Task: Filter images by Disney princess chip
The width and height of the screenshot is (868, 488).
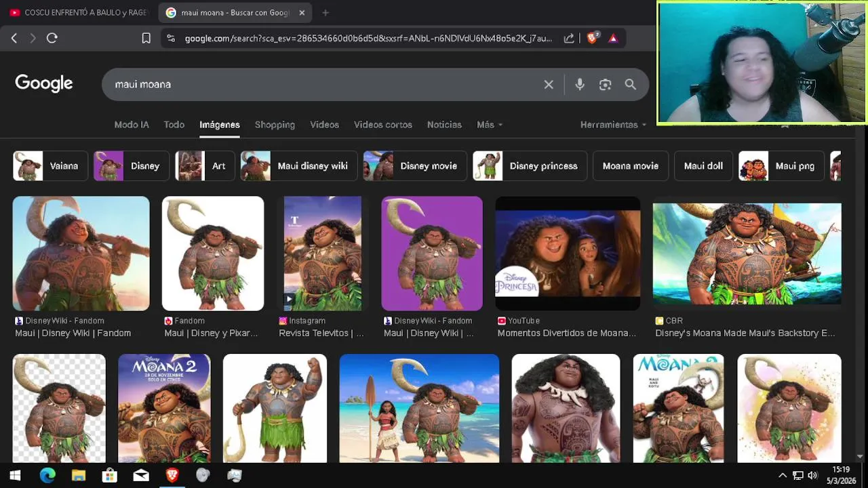Action: 530,166
